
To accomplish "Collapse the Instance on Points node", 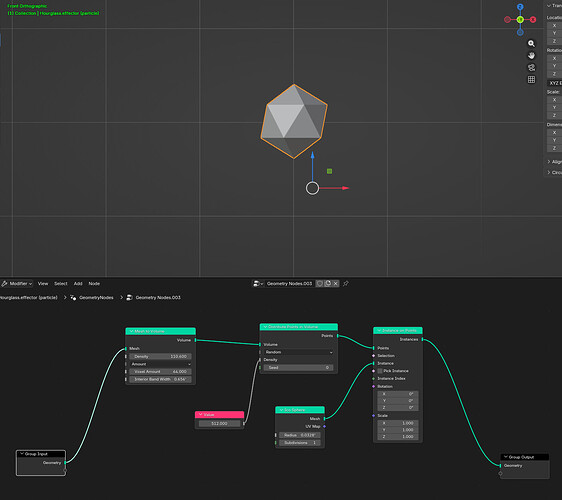I will point(379,330).
